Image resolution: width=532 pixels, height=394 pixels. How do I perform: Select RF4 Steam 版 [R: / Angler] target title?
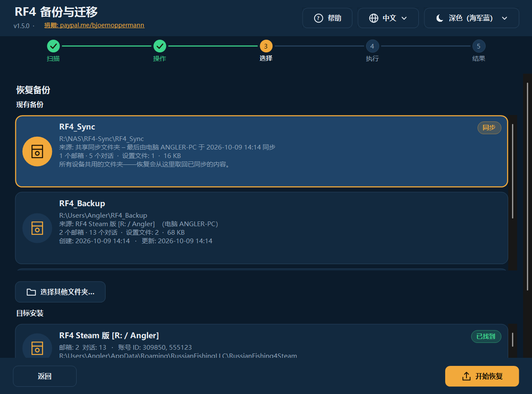[x=109, y=336]
